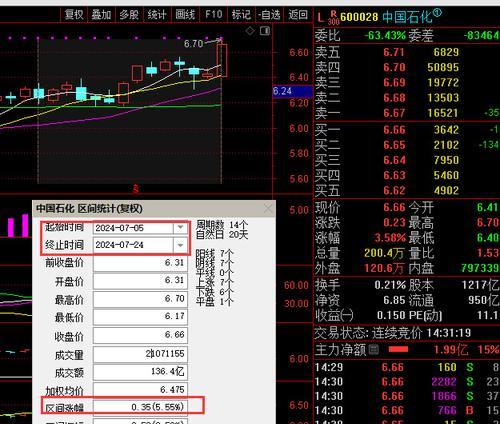This screenshot has height=424, width=500.
Task: Click the 委比 value -63.43%
Action: (x=385, y=36)
